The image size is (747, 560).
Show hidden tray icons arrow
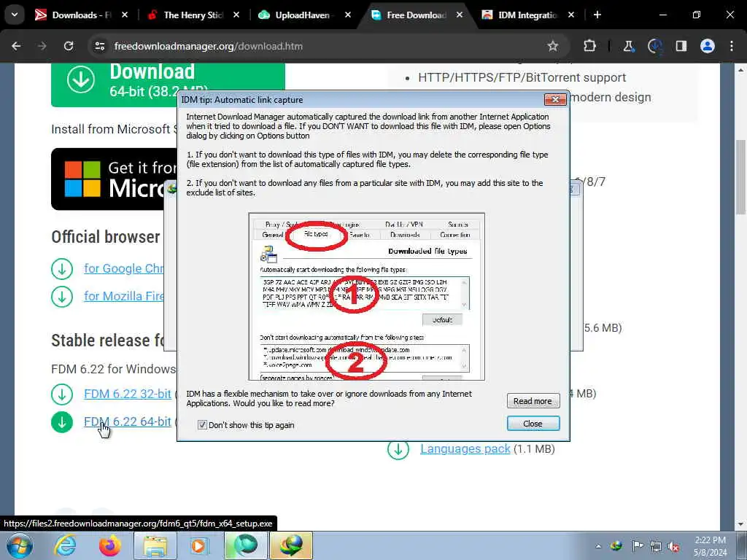(598, 546)
